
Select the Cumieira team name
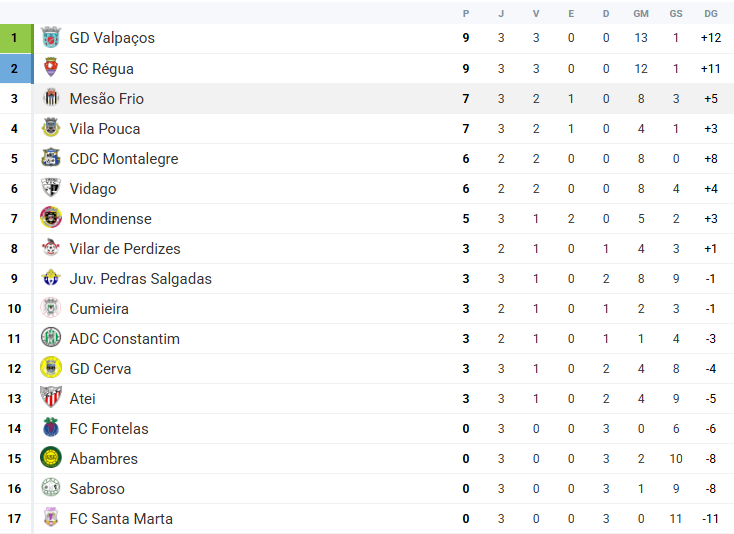pos(99,308)
